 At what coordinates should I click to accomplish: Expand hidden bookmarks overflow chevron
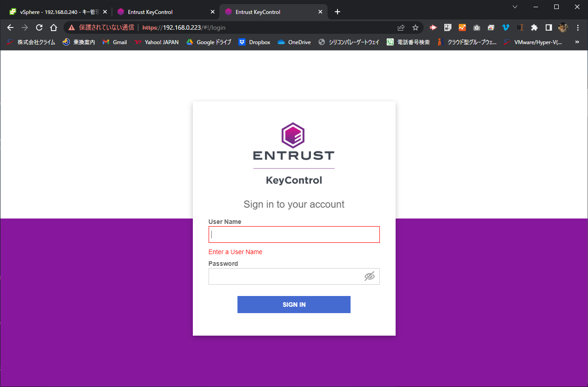[577, 42]
